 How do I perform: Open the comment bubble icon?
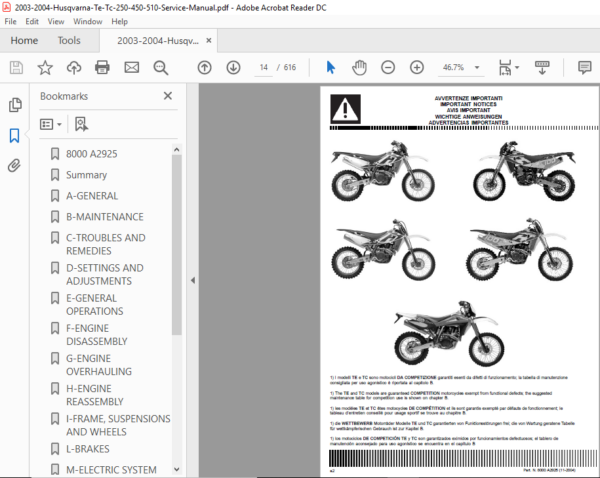click(x=584, y=68)
